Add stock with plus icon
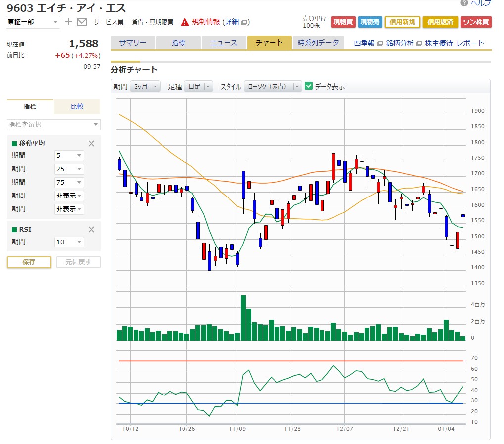The width and height of the screenshot is (504, 444). point(68,22)
